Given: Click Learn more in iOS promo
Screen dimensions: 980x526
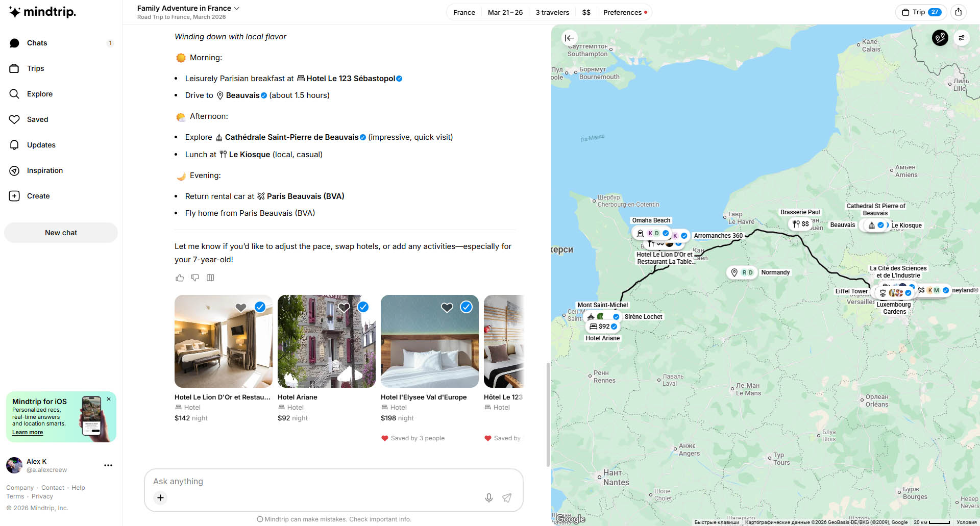Looking at the screenshot, I should pyautogui.click(x=28, y=432).
